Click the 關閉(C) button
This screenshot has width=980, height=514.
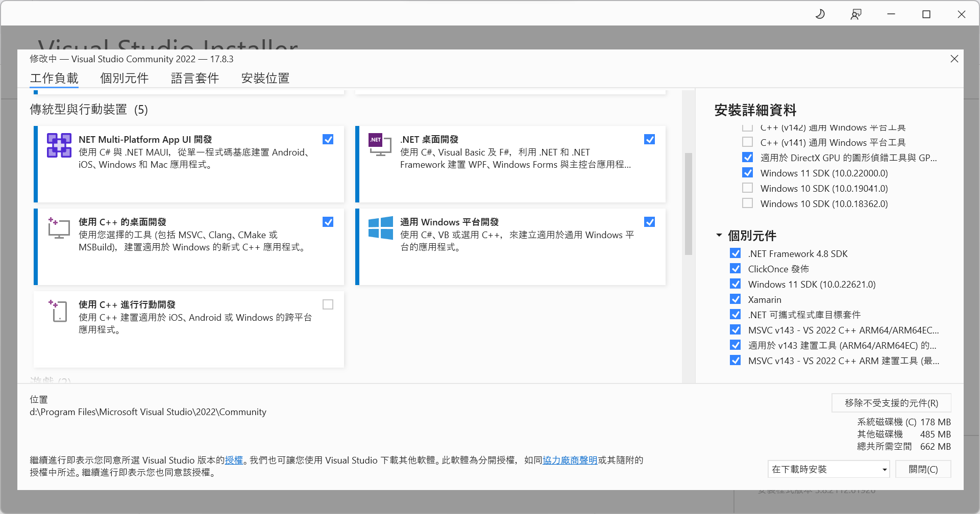(x=923, y=469)
